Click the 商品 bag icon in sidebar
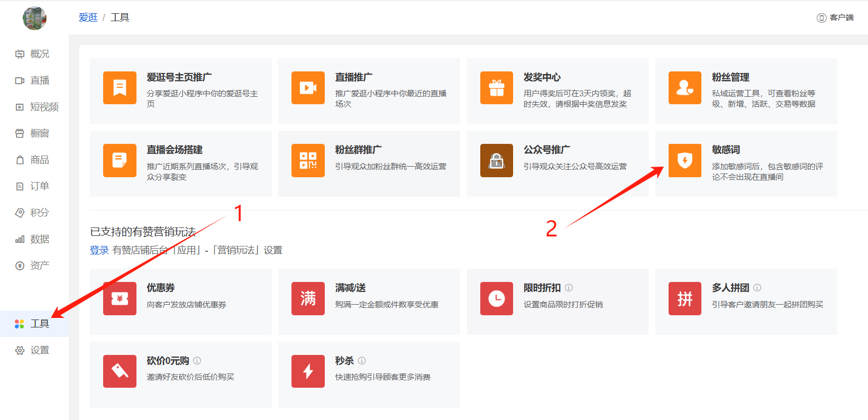Image resolution: width=868 pixels, height=420 pixels. click(20, 160)
